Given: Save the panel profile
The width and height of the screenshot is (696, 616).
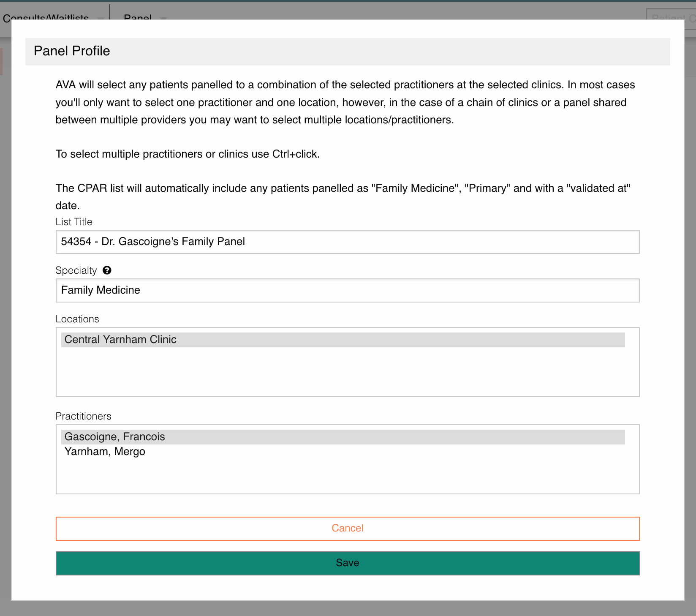Looking at the screenshot, I should tap(347, 563).
